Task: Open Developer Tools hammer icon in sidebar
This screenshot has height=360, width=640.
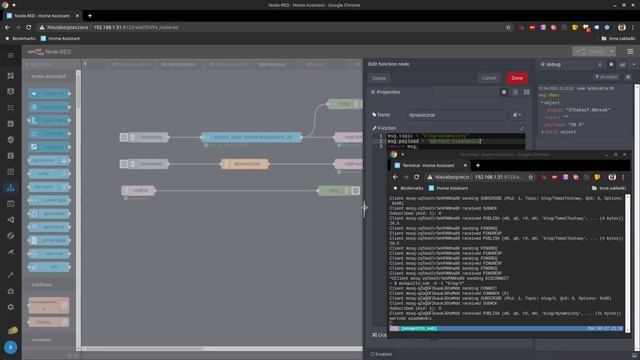Action: pos(11,276)
